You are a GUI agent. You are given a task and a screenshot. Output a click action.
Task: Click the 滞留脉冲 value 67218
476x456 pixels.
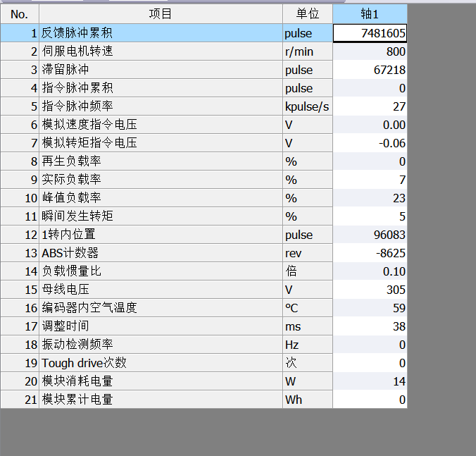coord(370,70)
